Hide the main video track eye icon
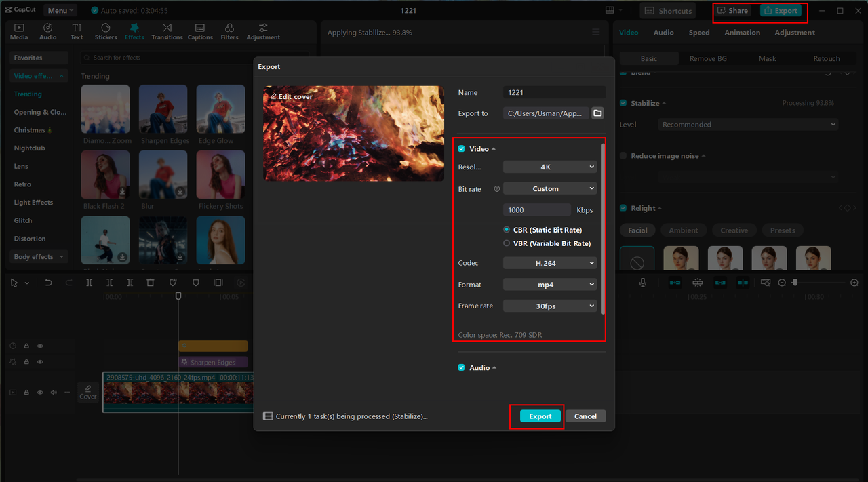868x482 pixels. (40, 393)
